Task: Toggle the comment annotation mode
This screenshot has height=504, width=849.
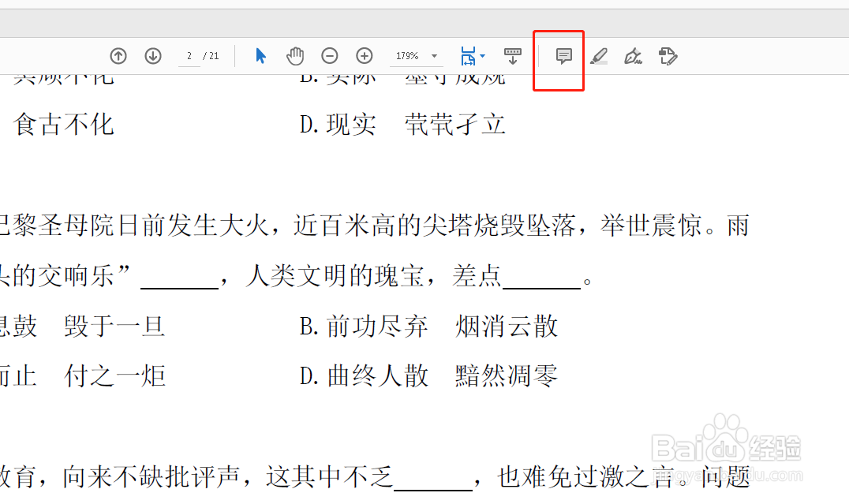Action: click(x=563, y=56)
